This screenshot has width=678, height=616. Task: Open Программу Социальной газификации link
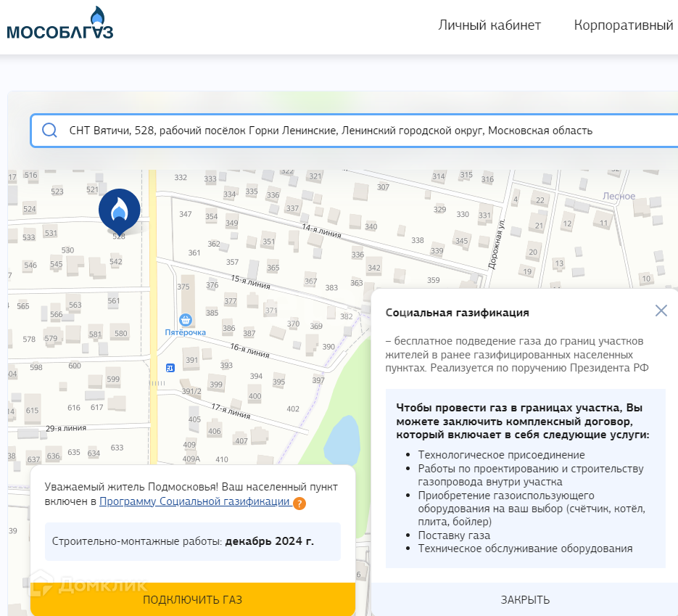coord(194,501)
